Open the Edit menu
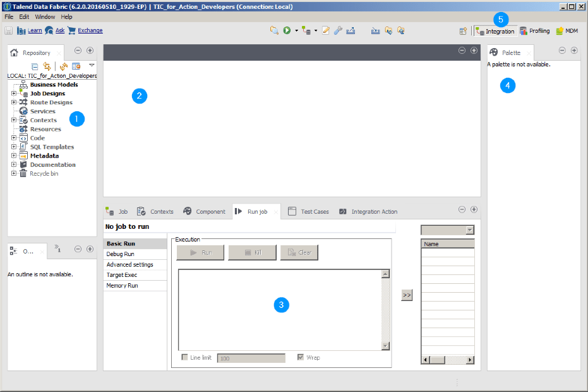 coord(24,17)
